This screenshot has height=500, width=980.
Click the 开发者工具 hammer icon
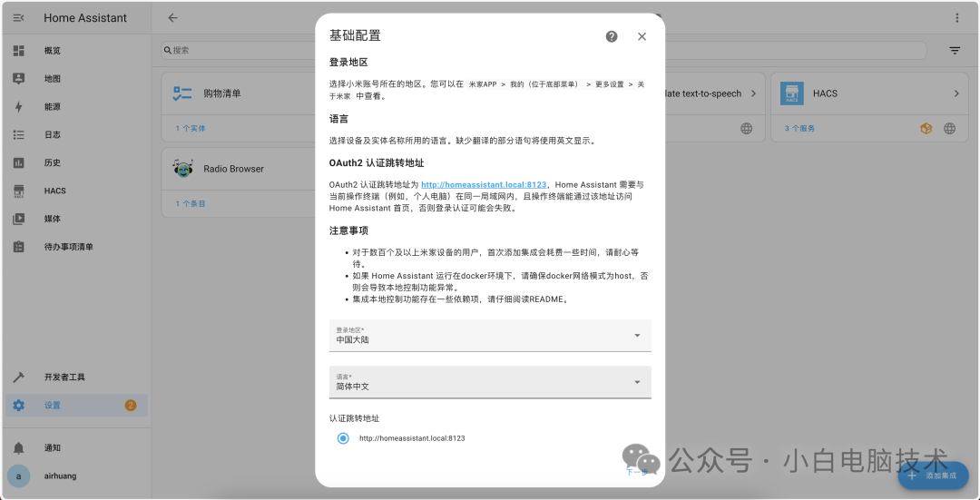click(19, 377)
